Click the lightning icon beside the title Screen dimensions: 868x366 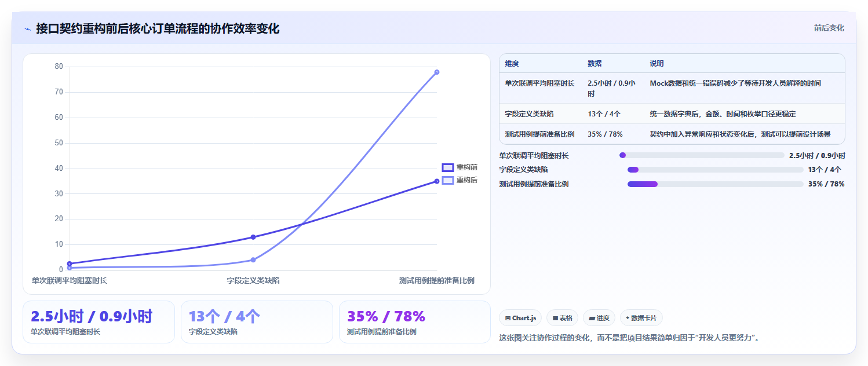[27, 29]
